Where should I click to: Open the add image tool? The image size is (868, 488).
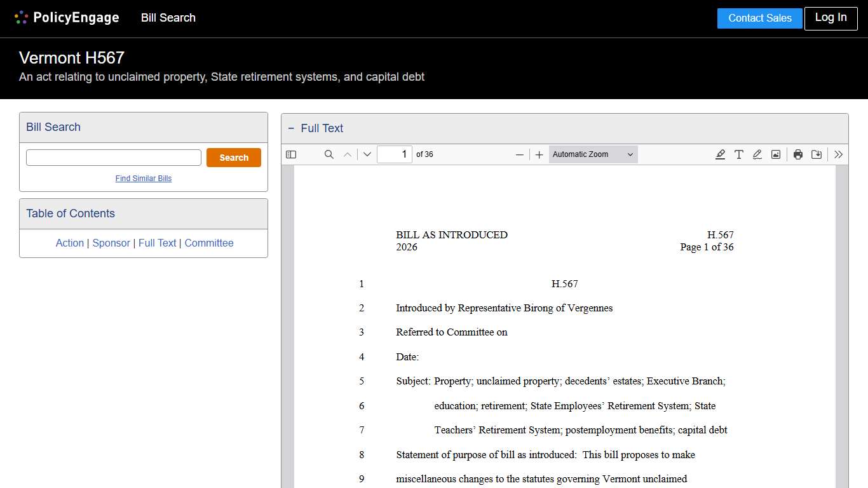click(775, 154)
